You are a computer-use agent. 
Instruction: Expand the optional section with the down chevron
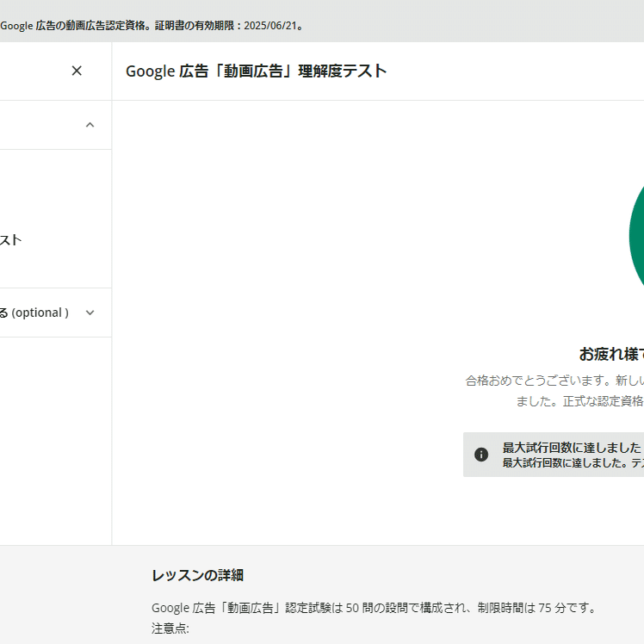(x=90, y=313)
